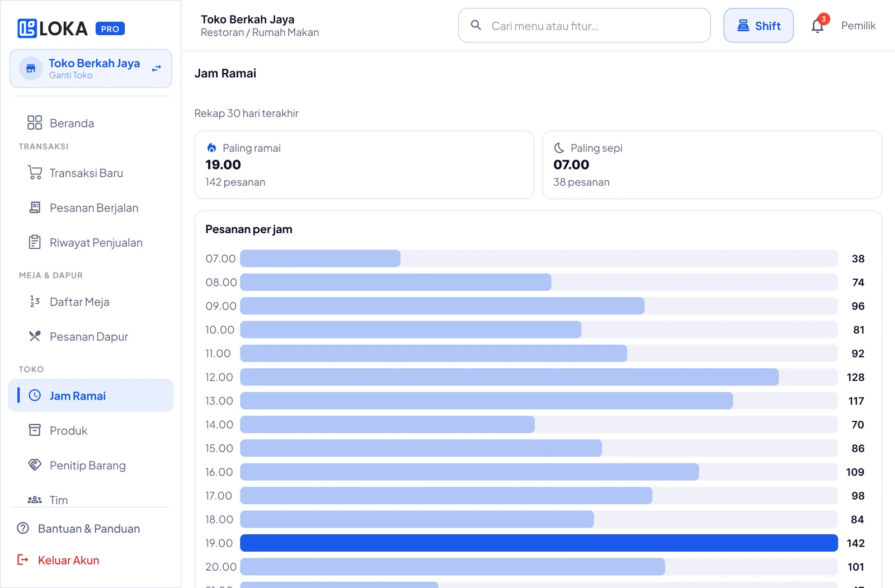Viewport: 895px width, 588px height.
Task: Focus the Cari menu atau fitur search field
Action: pyautogui.click(x=584, y=25)
